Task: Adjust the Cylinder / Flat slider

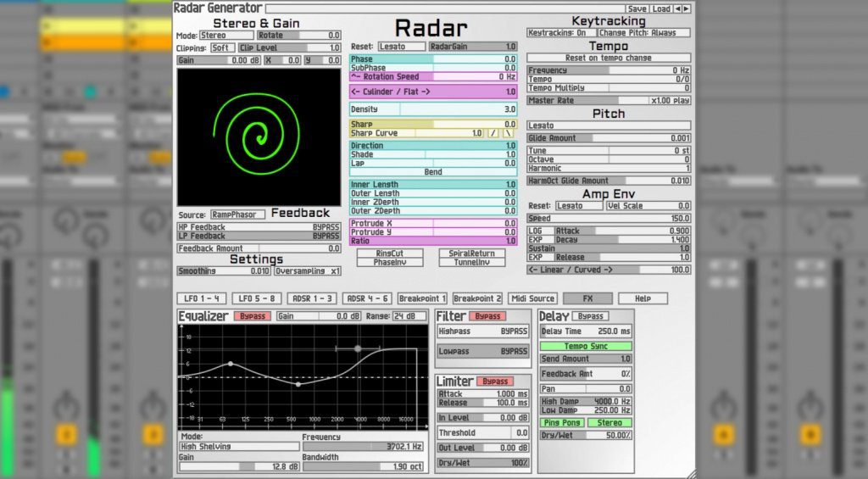Action: (433, 92)
